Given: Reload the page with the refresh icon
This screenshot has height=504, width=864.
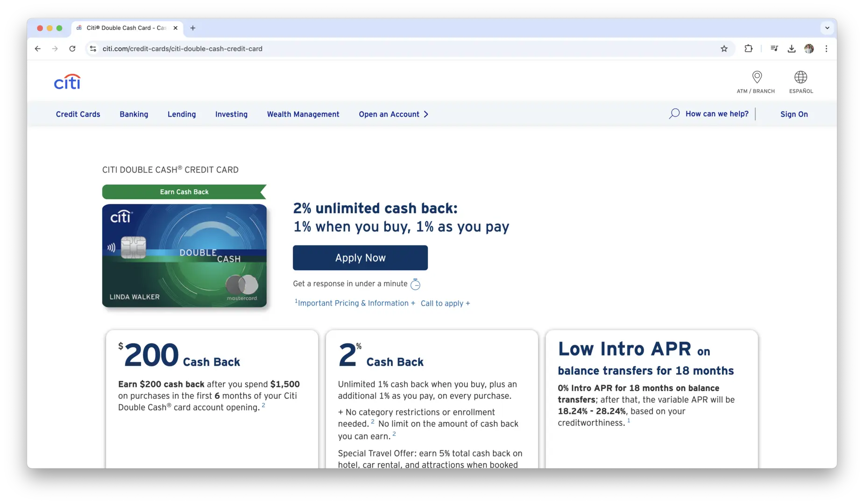Looking at the screenshot, I should coord(72,49).
